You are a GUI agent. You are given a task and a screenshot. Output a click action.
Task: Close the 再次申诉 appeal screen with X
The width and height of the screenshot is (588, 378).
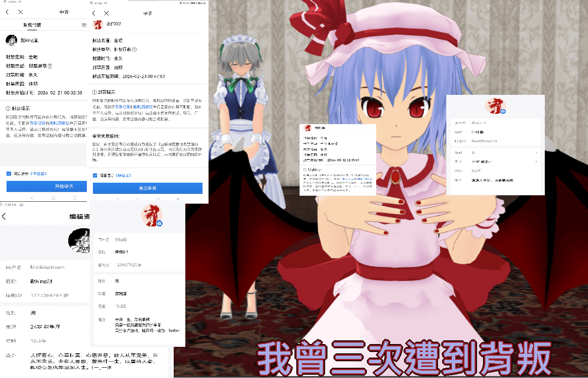(x=107, y=13)
